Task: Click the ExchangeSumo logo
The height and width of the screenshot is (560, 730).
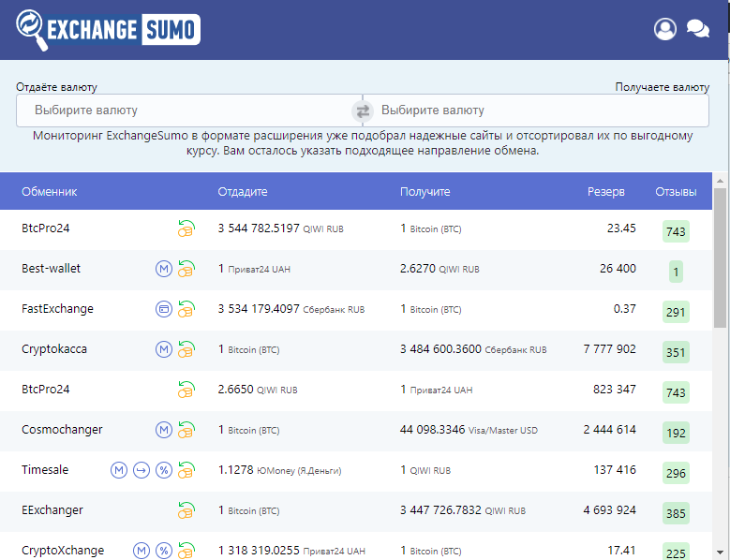Action: [x=108, y=30]
